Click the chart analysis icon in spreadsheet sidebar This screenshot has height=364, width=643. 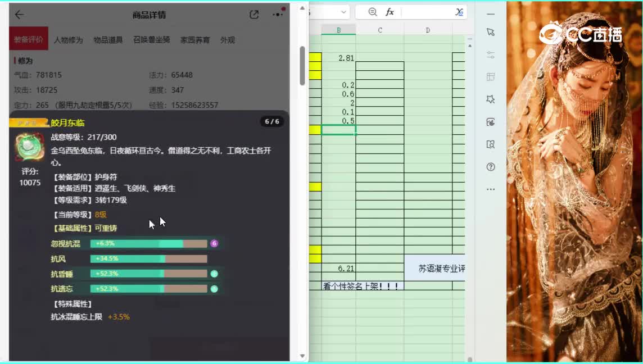(x=491, y=122)
